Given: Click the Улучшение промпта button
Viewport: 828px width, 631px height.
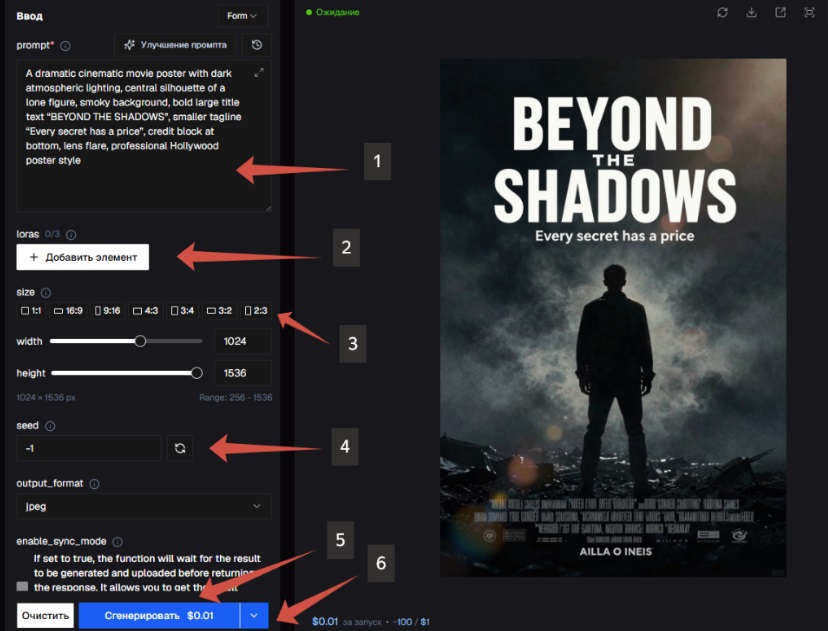Looking at the screenshot, I should 175,45.
